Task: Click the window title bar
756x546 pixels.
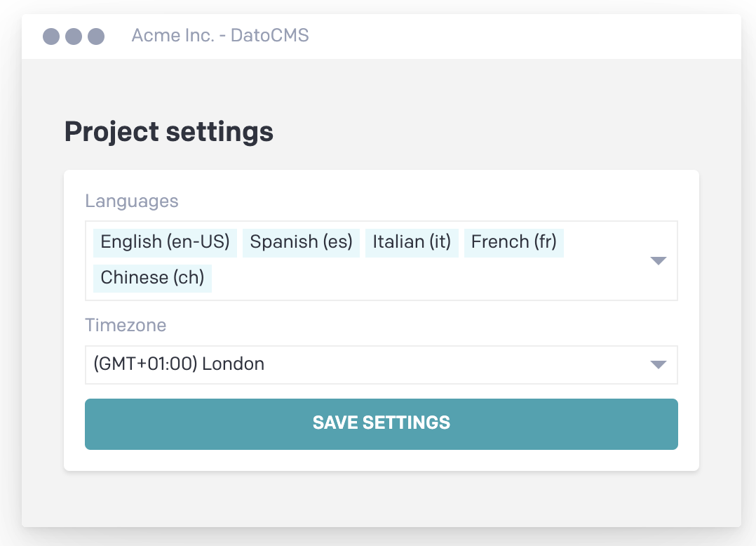Action: click(x=421, y=35)
